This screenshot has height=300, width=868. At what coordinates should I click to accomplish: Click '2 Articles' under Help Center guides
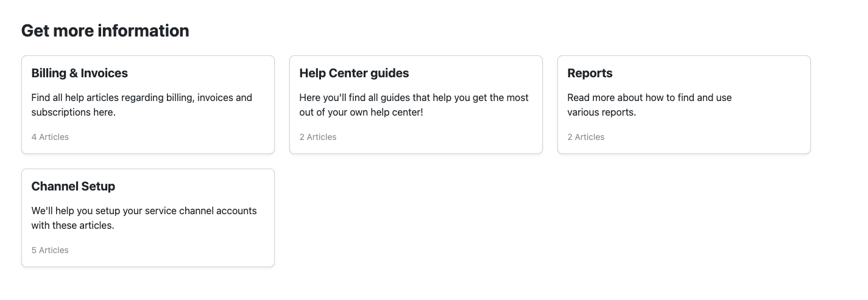coord(318,137)
